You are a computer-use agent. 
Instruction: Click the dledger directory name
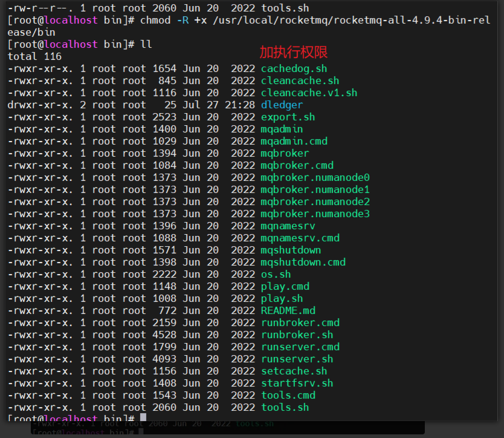pyautogui.click(x=282, y=105)
